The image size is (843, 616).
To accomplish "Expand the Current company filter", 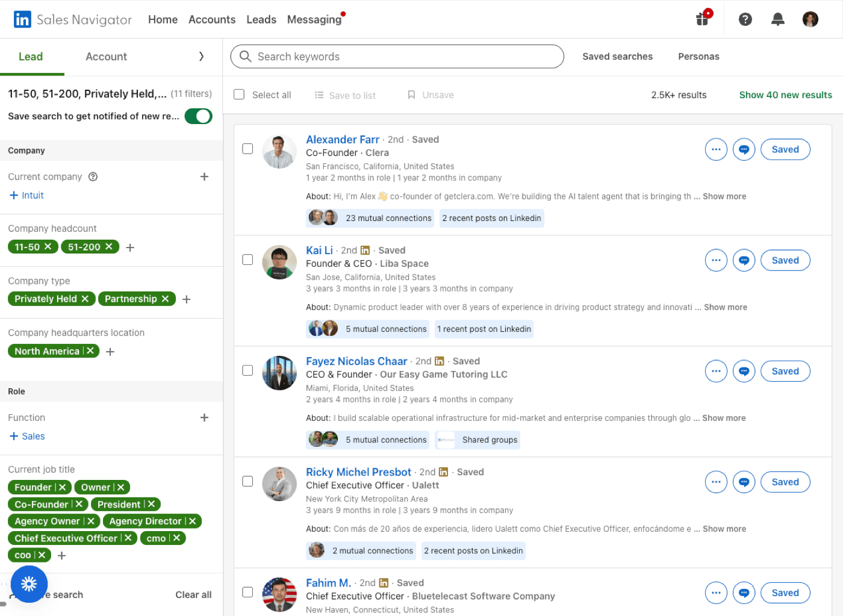I will [x=204, y=176].
